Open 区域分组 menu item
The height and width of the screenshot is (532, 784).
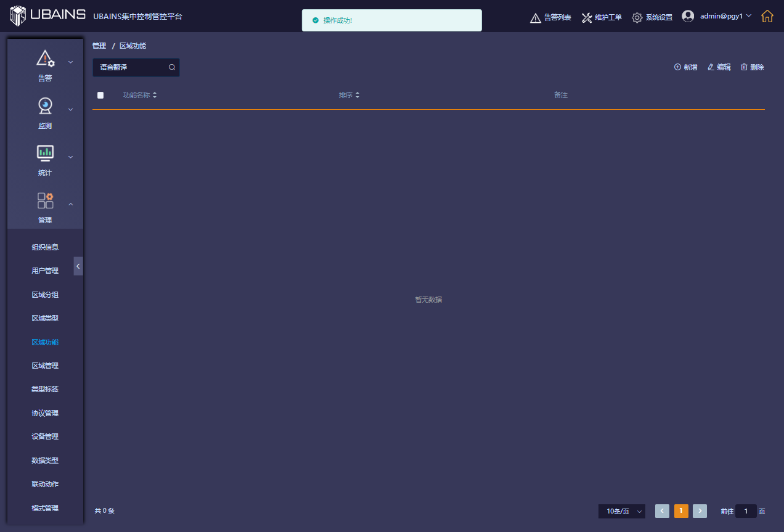pyautogui.click(x=45, y=295)
